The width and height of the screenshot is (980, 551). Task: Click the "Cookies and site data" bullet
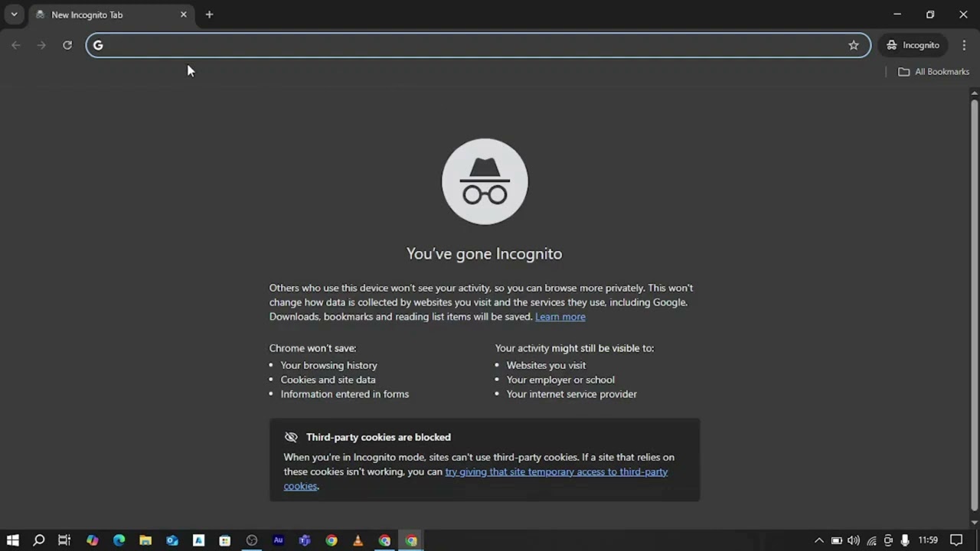tap(328, 380)
